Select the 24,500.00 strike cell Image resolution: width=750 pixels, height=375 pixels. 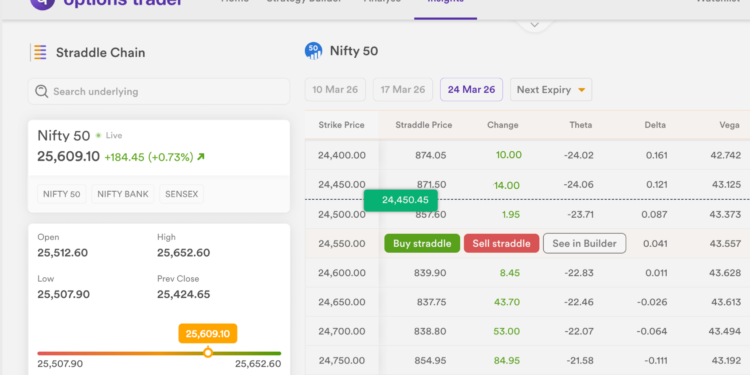coord(342,214)
